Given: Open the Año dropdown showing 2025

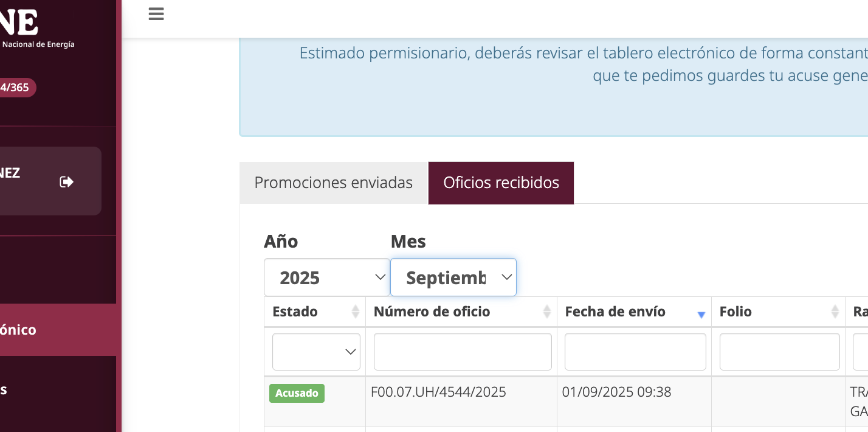Looking at the screenshot, I should (x=327, y=277).
